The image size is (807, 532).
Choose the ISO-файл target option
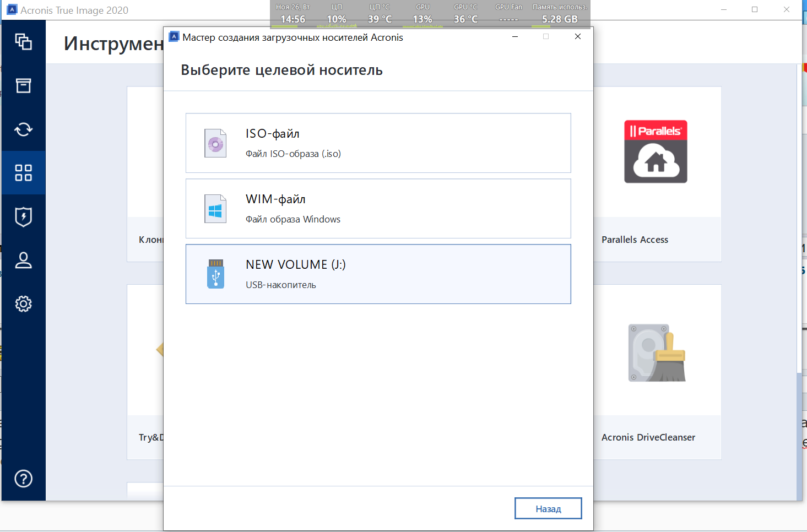coord(378,143)
